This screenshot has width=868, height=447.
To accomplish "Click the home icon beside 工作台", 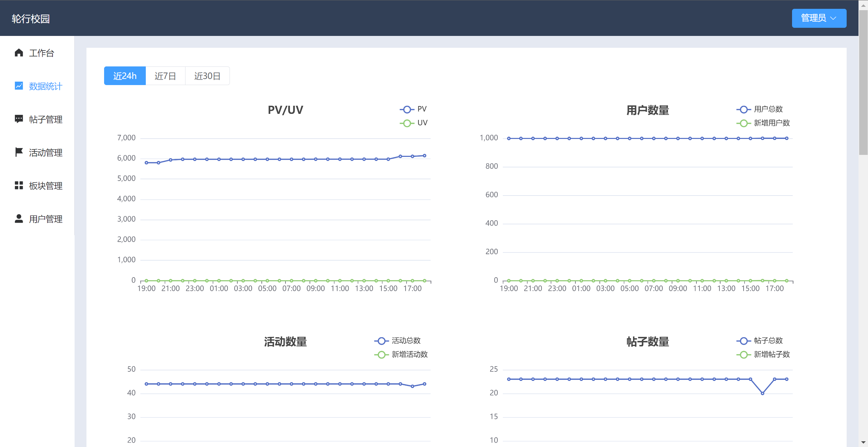I will (x=19, y=53).
